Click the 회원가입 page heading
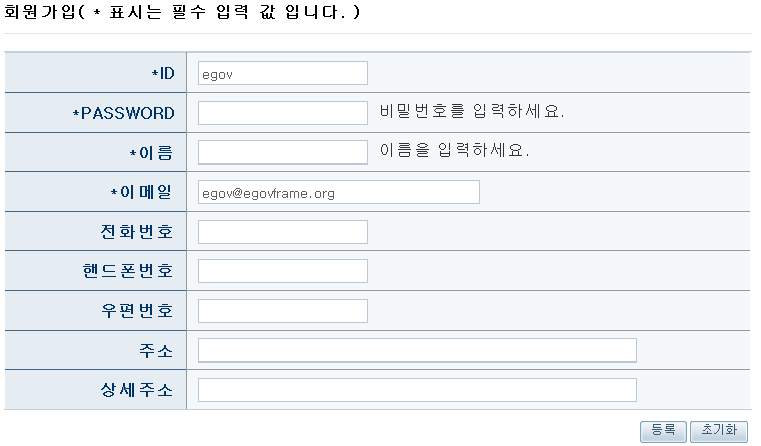The width and height of the screenshot is (761, 446). tap(40, 12)
